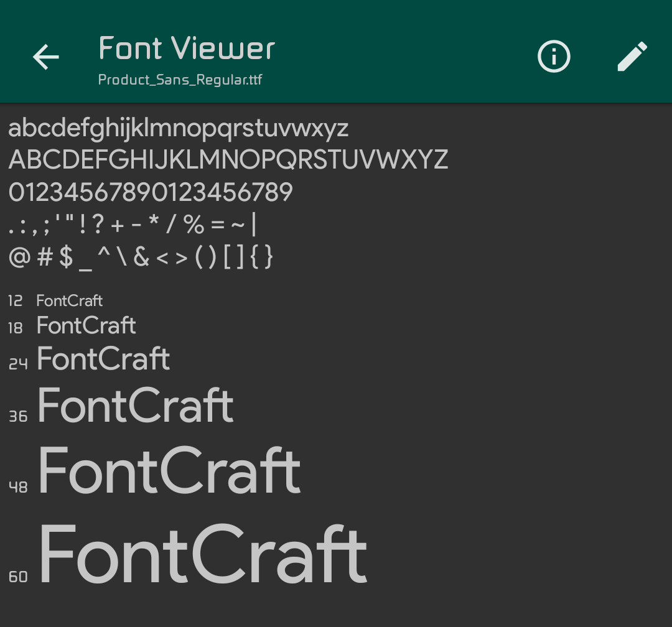Screen dimensions: 672x627
Task: Click the size label 48
Action: [18, 487]
